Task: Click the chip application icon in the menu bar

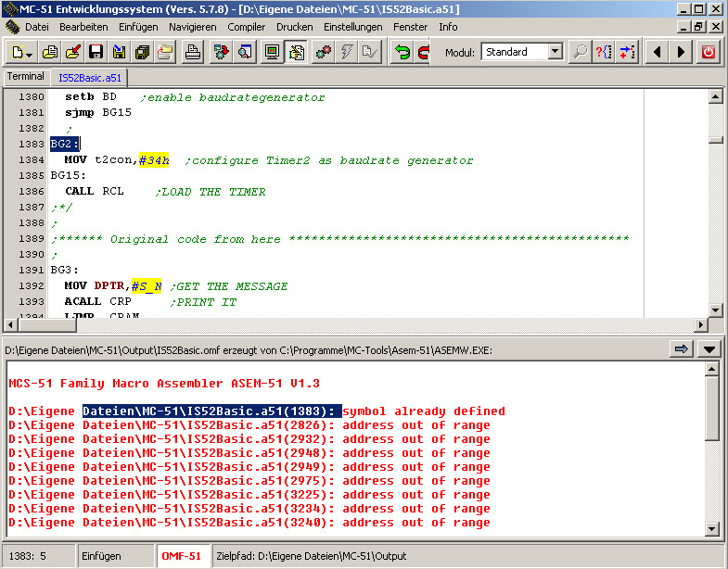Action: click(13, 27)
